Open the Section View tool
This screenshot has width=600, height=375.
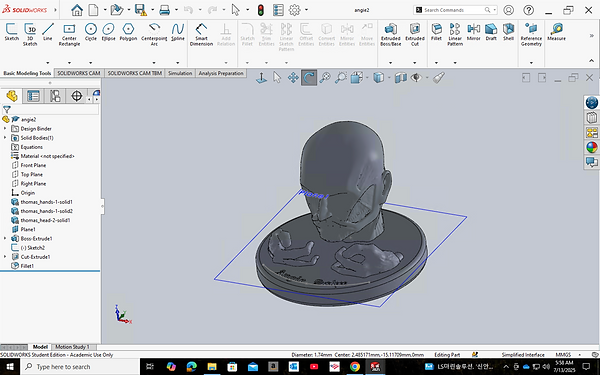pos(401,78)
